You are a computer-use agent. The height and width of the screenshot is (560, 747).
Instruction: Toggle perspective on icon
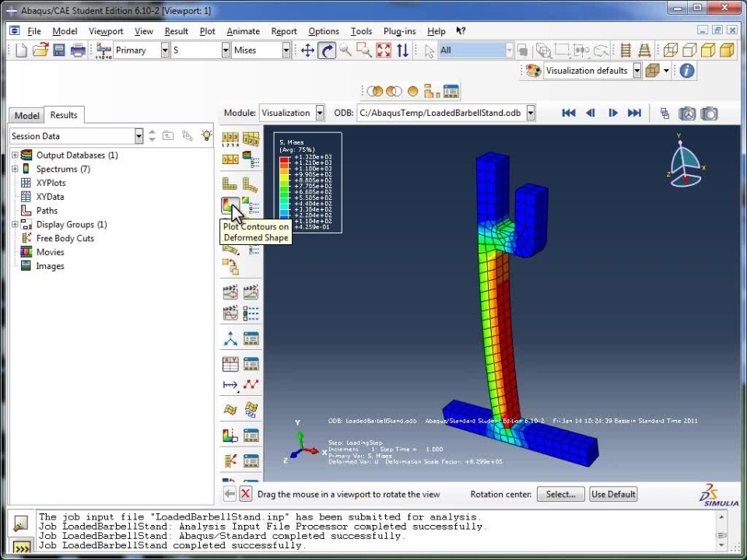pyautogui.click(x=644, y=50)
